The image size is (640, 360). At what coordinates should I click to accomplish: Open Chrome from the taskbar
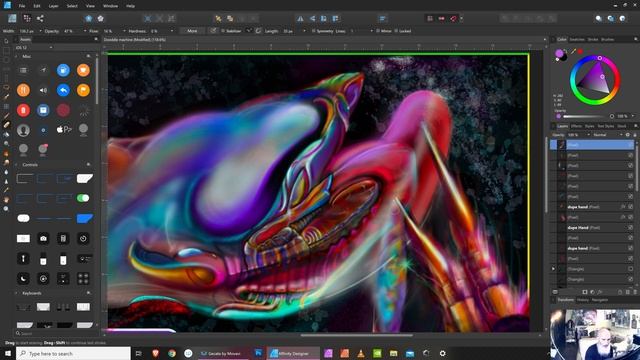tap(172, 353)
